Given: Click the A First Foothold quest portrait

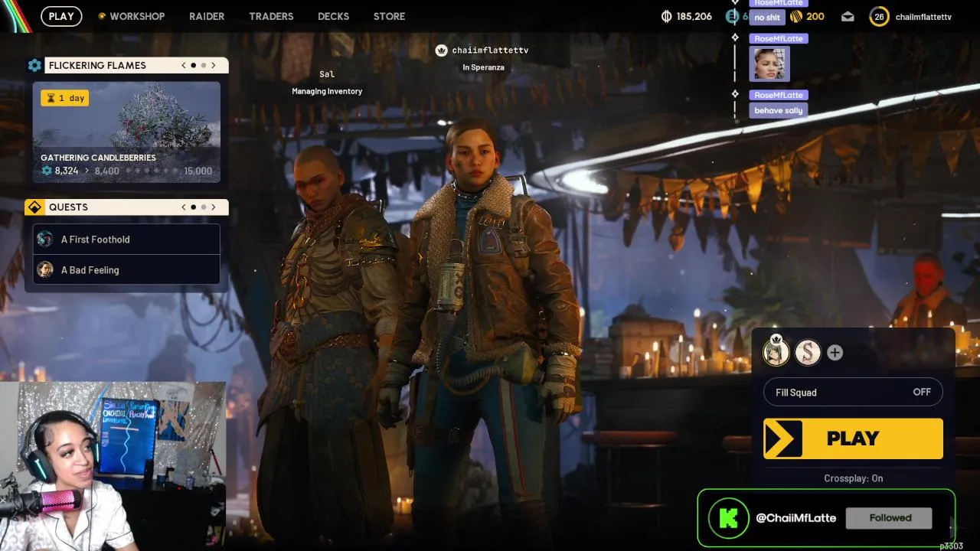Looking at the screenshot, I should pyautogui.click(x=45, y=239).
